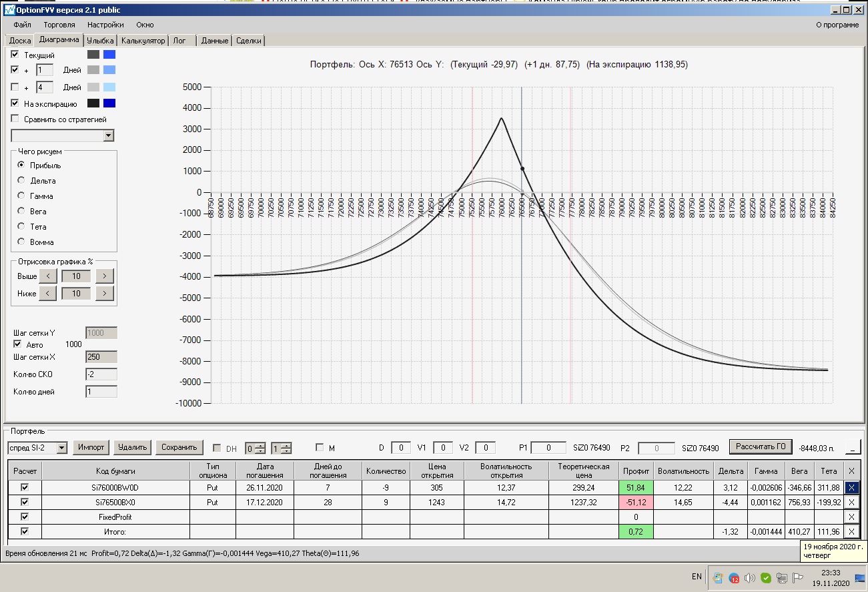Viewport: 868px width, 592px height.
Task: Enable Сравнить со стратегией checkbox
Action: (15, 119)
